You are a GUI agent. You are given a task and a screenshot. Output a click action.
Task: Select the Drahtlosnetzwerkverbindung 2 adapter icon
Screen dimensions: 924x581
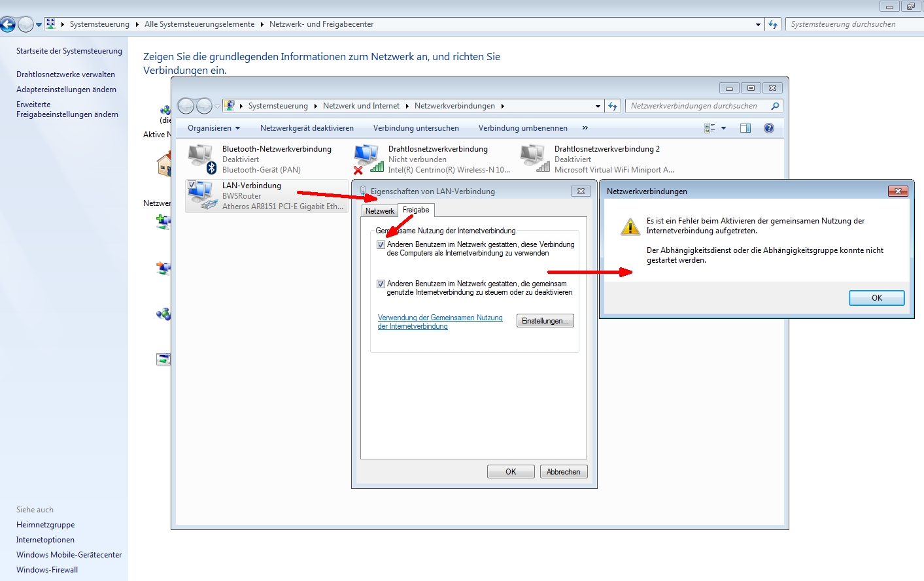[534, 159]
